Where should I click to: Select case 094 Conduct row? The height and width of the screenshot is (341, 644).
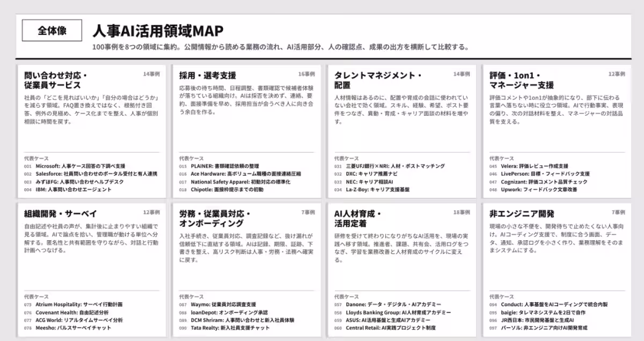(x=548, y=305)
